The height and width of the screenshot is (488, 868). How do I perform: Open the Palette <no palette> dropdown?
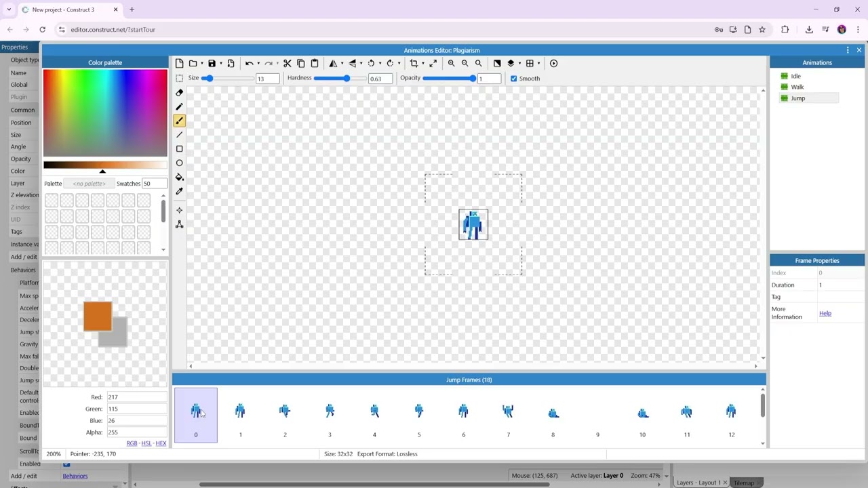(89, 184)
